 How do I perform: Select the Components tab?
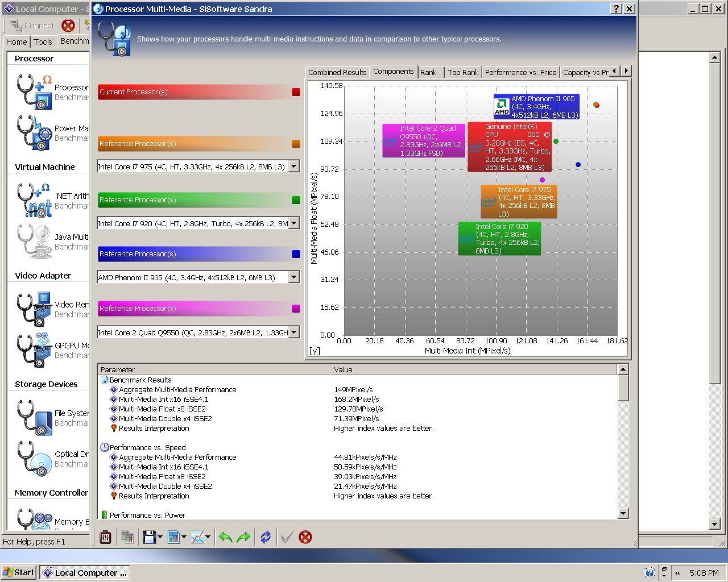(x=393, y=72)
